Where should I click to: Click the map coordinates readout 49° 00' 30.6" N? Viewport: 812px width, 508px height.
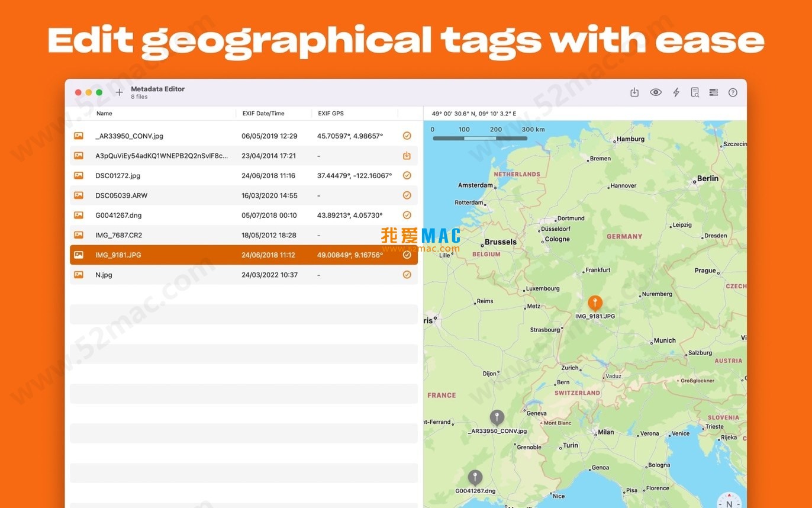(x=473, y=113)
